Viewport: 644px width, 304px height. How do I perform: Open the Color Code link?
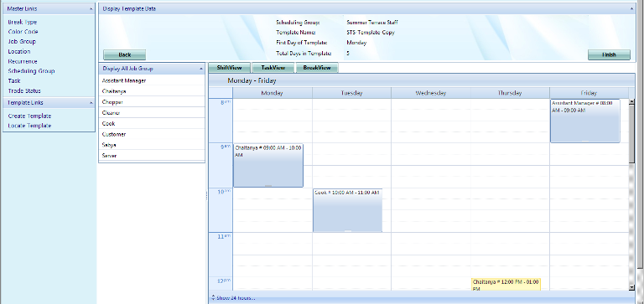point(23,32)
